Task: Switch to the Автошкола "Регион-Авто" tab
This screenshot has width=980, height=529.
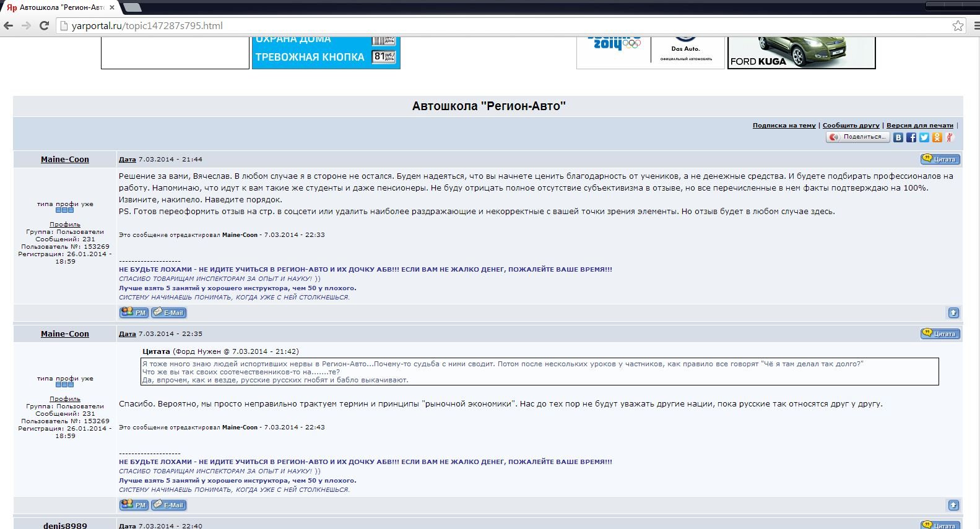Action: 59,7
